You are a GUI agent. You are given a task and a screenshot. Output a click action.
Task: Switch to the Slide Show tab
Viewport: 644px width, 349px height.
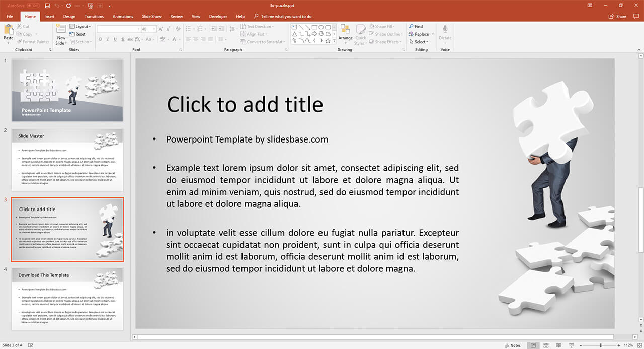(x=151, y=16)
